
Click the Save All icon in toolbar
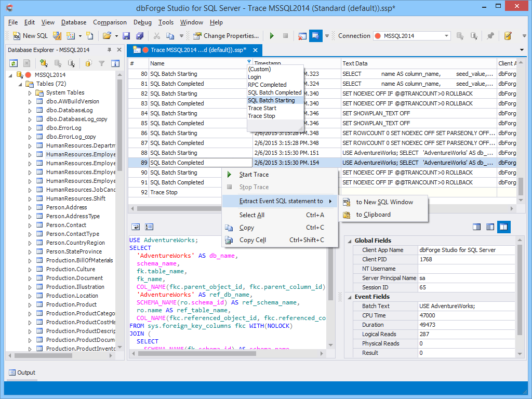(139, 36)
